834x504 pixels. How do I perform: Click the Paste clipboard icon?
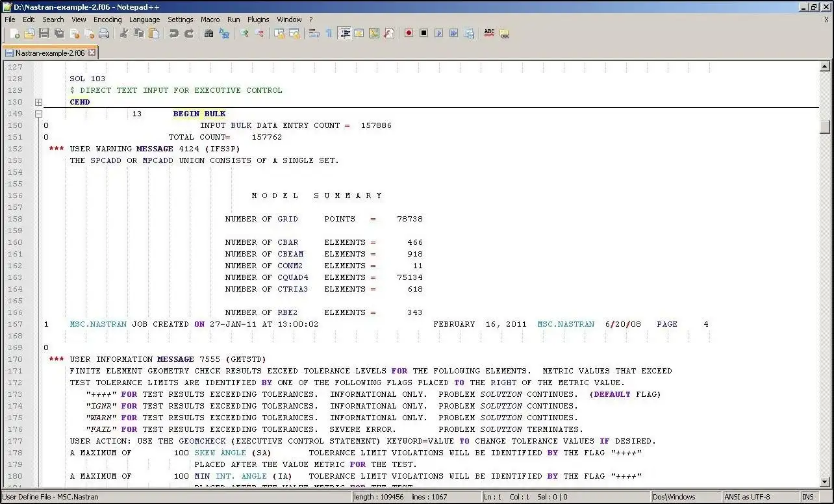point(154,33)
